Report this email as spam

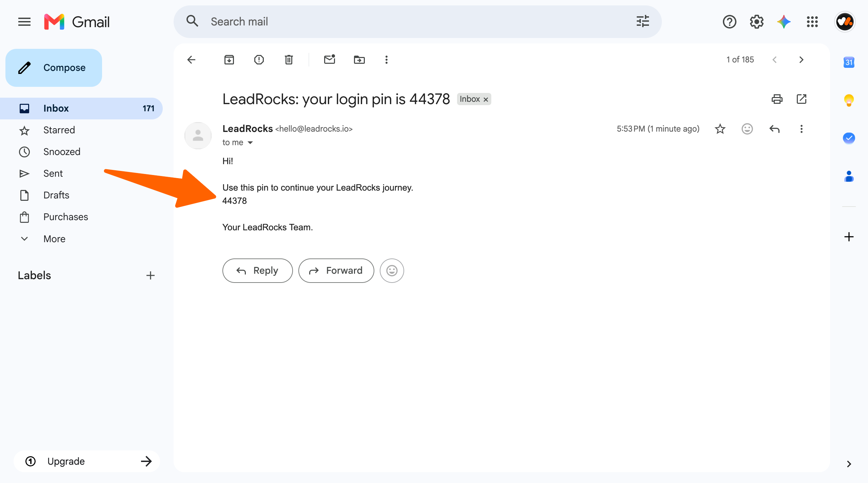tap(259, 60)
